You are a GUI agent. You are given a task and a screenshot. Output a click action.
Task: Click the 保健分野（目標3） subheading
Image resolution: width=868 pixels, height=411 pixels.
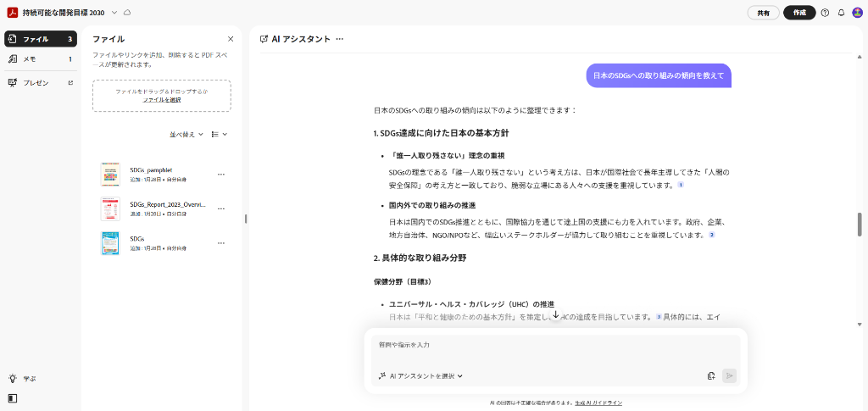point(402,281)
